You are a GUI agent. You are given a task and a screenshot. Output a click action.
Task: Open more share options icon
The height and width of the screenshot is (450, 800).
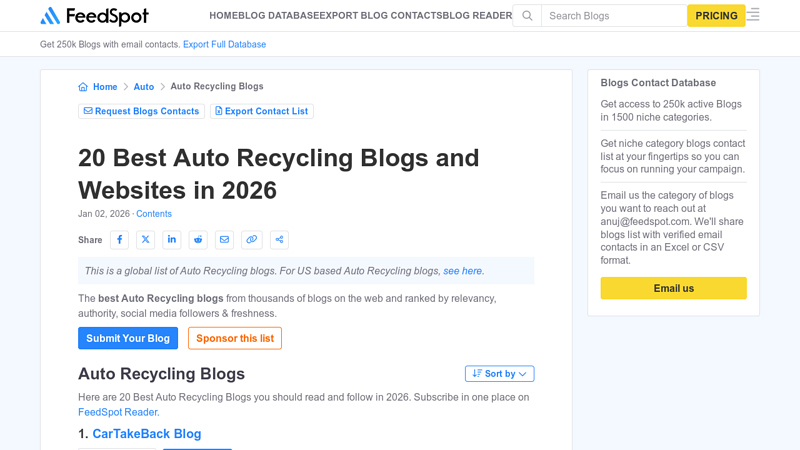(x=279, y=240)
